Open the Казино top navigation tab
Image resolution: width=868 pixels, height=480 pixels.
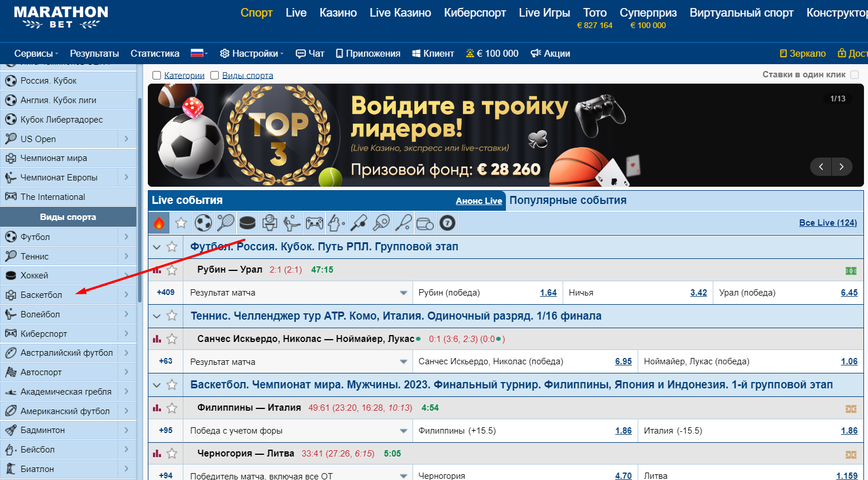pos(338,13)
